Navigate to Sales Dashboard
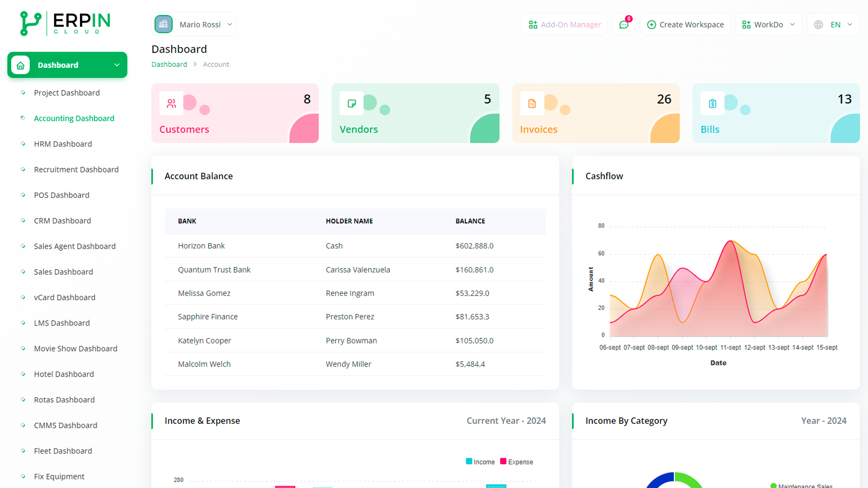Screen dimensions: 868x488 tap(63, 272)
